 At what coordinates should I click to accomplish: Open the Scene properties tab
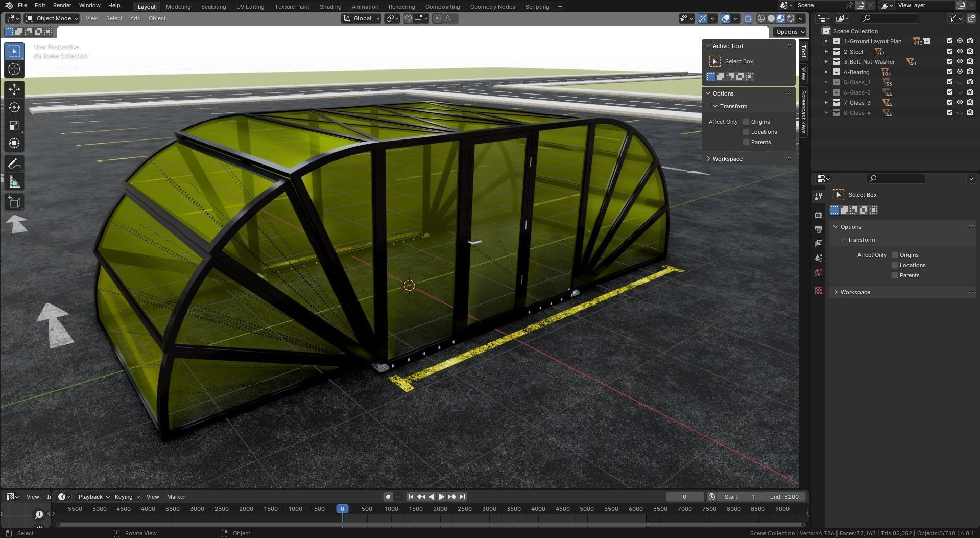[x=819, y=258]
